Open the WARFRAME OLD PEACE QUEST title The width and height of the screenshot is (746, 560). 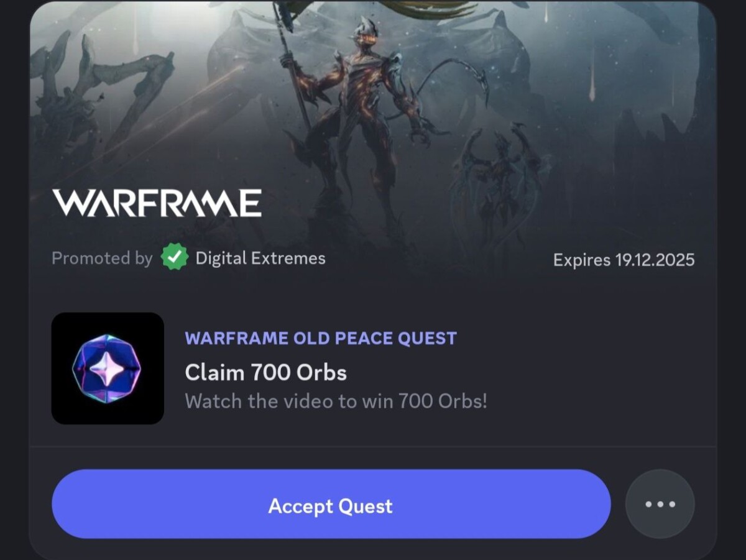click(321, 339)
